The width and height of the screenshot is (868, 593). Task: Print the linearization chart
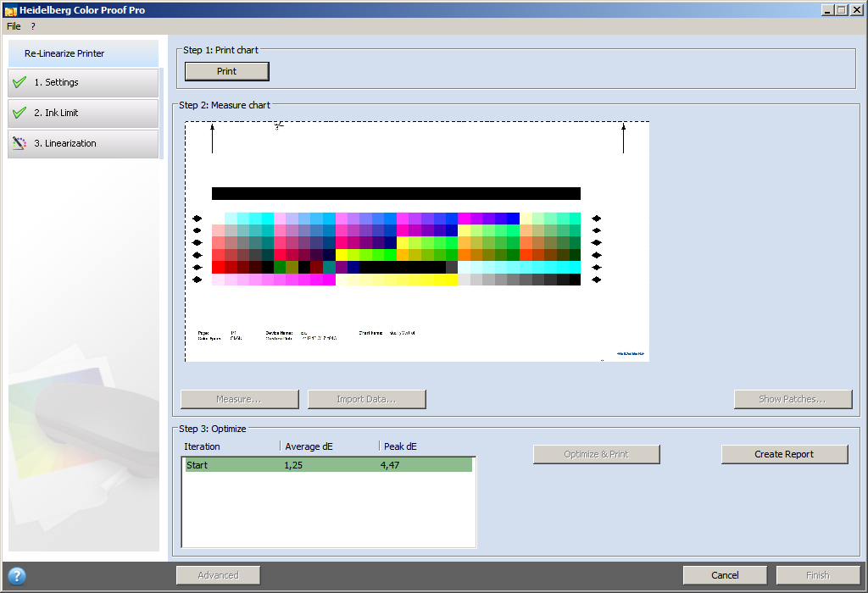click(227, 71)
